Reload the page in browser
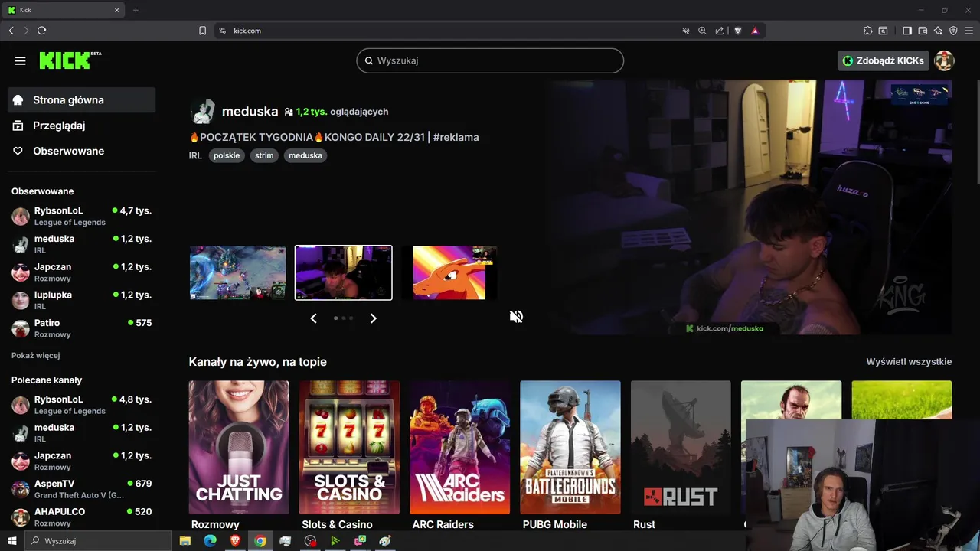 [41, 31]
